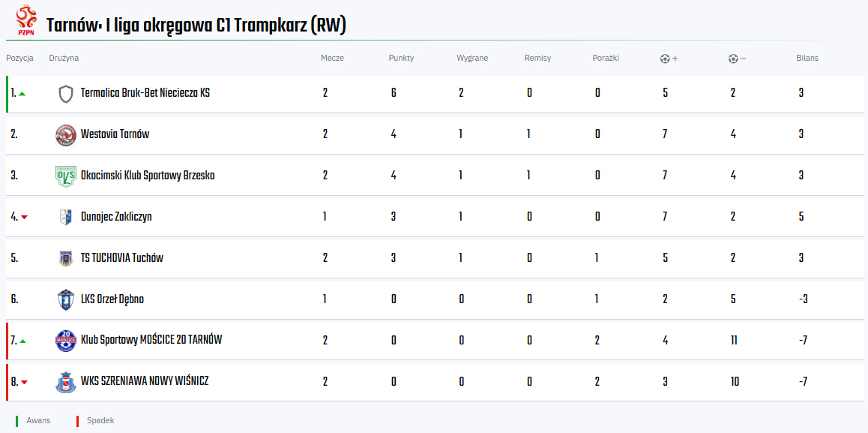Click green up arrow beside position 1
Viewport: 868px width, 433px height.
(22, 94)
